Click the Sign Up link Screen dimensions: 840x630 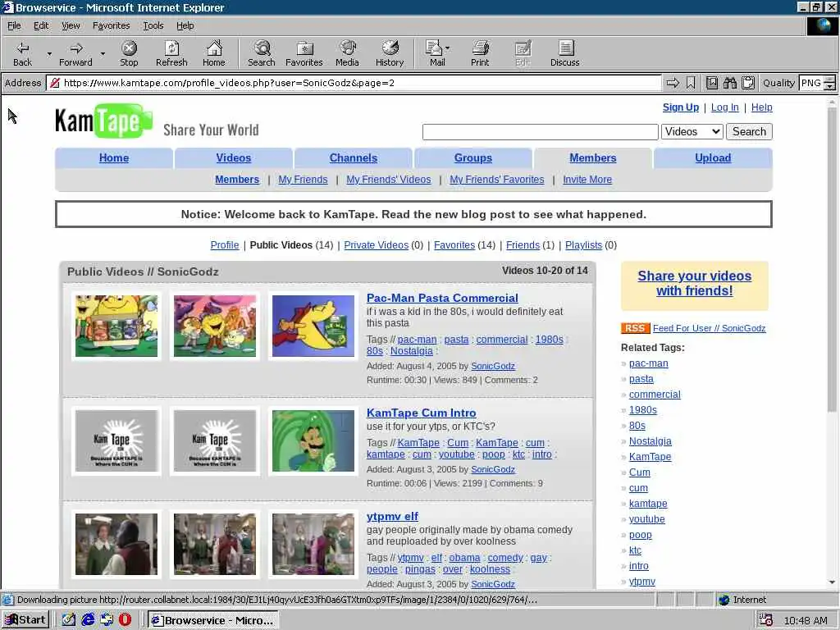[x=680, y=107]
